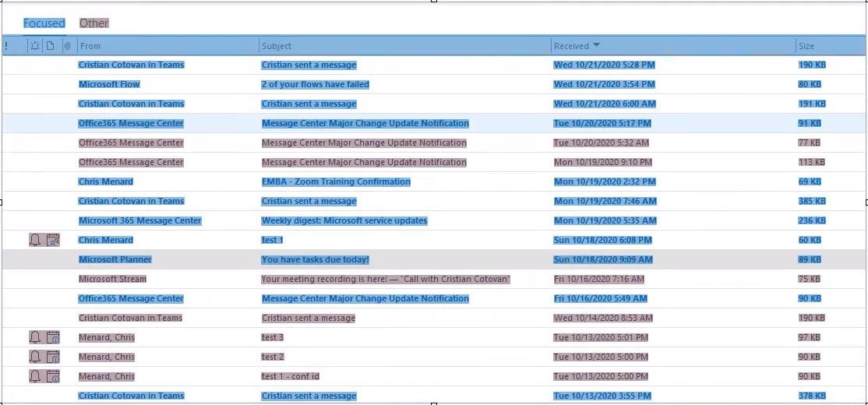Switch to the Other inbox tab
The image size is (868, 405).
[94, 23]
